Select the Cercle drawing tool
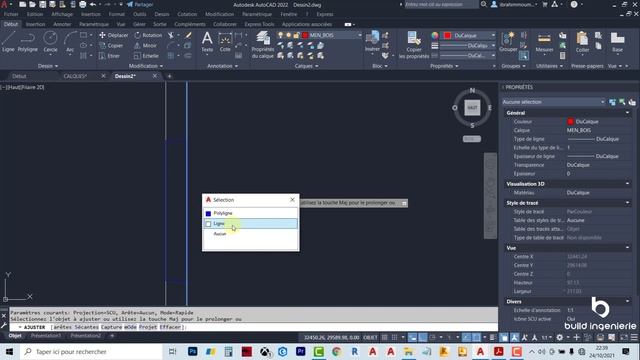This screenshot has height=360, width=640. coord(50,42)
